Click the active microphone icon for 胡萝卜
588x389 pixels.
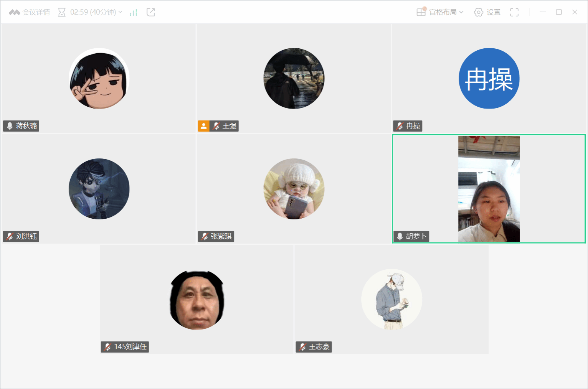point(400,236)
